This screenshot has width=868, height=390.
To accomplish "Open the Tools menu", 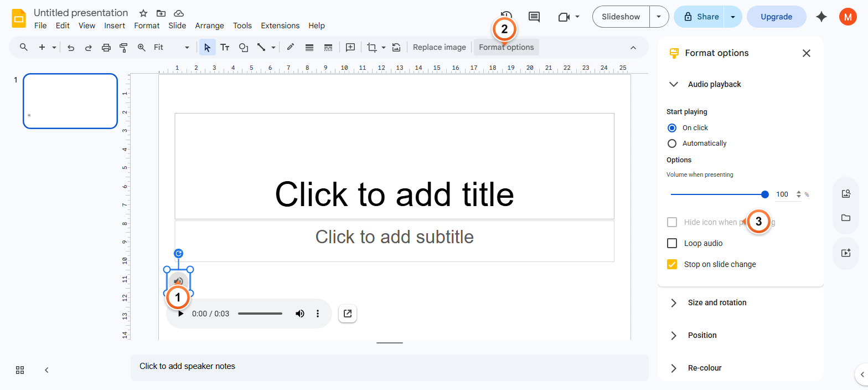I will click(242, 25).
